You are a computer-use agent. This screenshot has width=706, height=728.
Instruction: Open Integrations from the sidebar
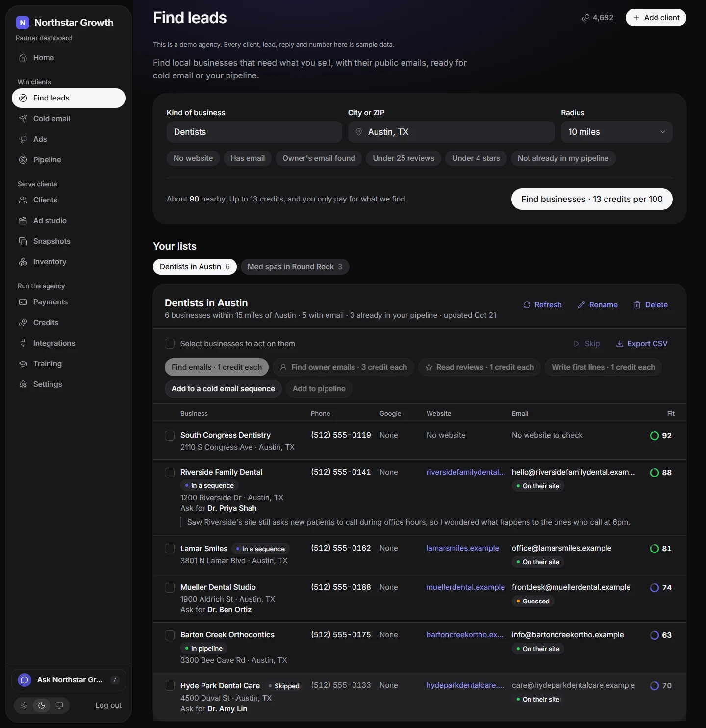[x=69, y=343]
